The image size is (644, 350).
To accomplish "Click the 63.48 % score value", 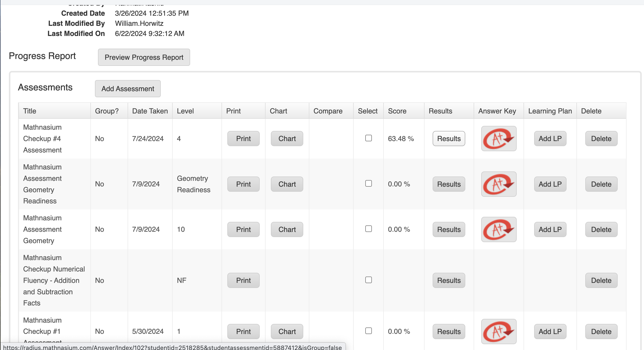I will point(401,139).
